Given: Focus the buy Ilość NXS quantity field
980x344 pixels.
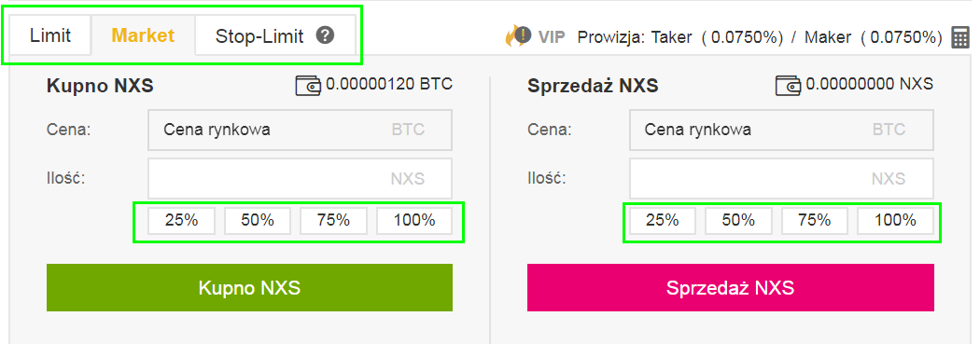Looking at the screenshot, I should [x=300, y=179].
